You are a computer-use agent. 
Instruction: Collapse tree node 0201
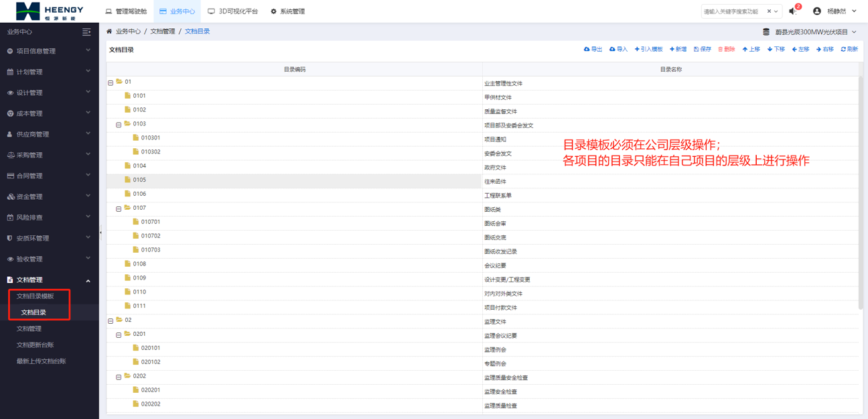[x=119, y=335]
